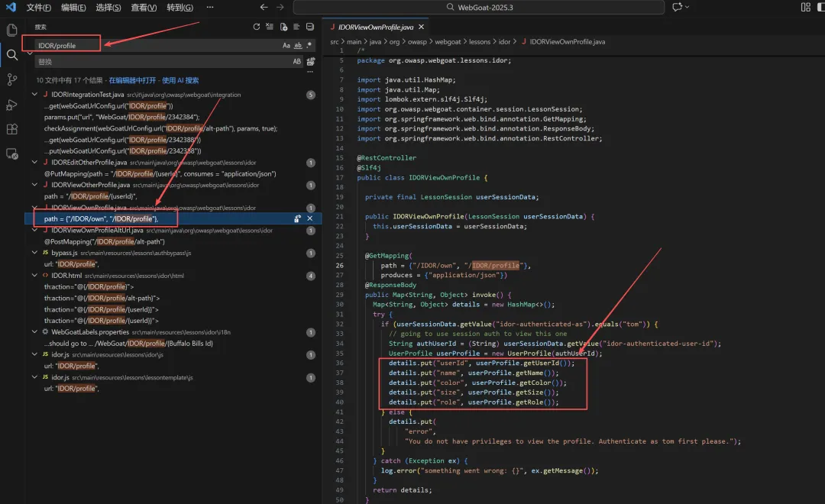Screen dimensions: 825x504
Task: Click the 使用 AI 搜索 link
Action: pyautogui.click(x=180, y=80)
